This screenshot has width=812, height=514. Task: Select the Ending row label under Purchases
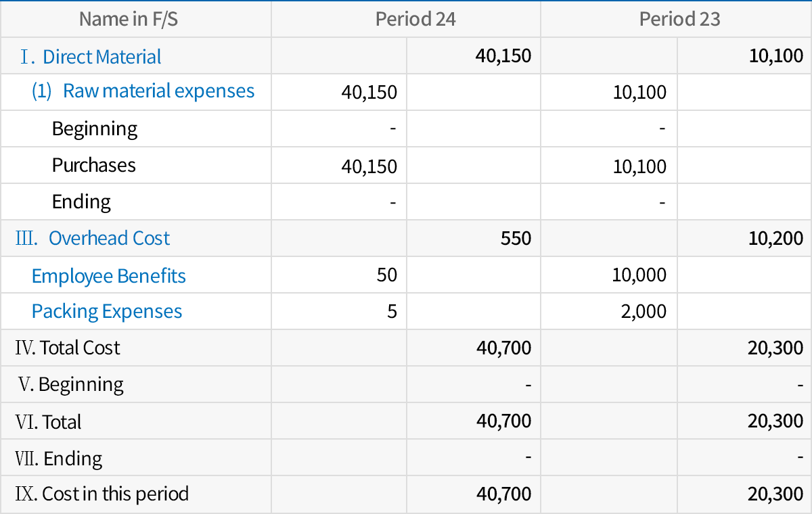click(82, 202)
